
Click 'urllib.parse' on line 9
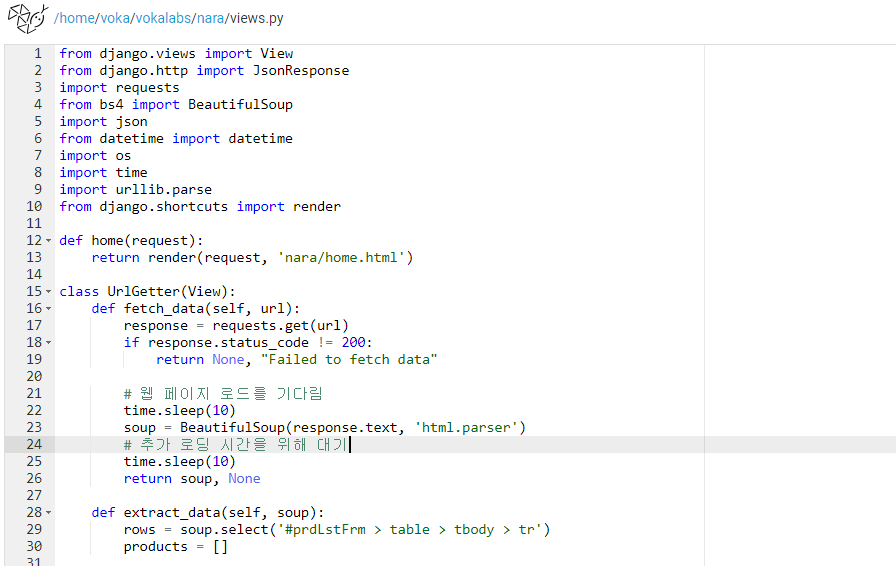click(x=163, y=190)
